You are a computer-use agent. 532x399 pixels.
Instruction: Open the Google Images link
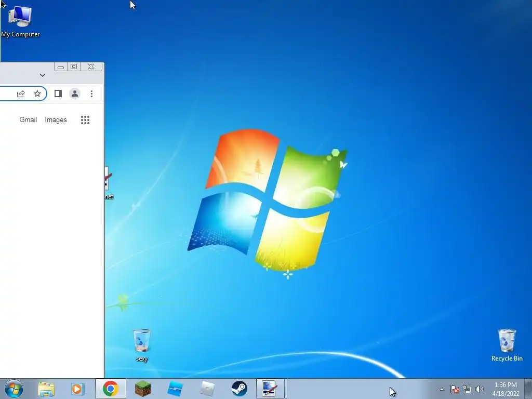(x=56, y=120)
